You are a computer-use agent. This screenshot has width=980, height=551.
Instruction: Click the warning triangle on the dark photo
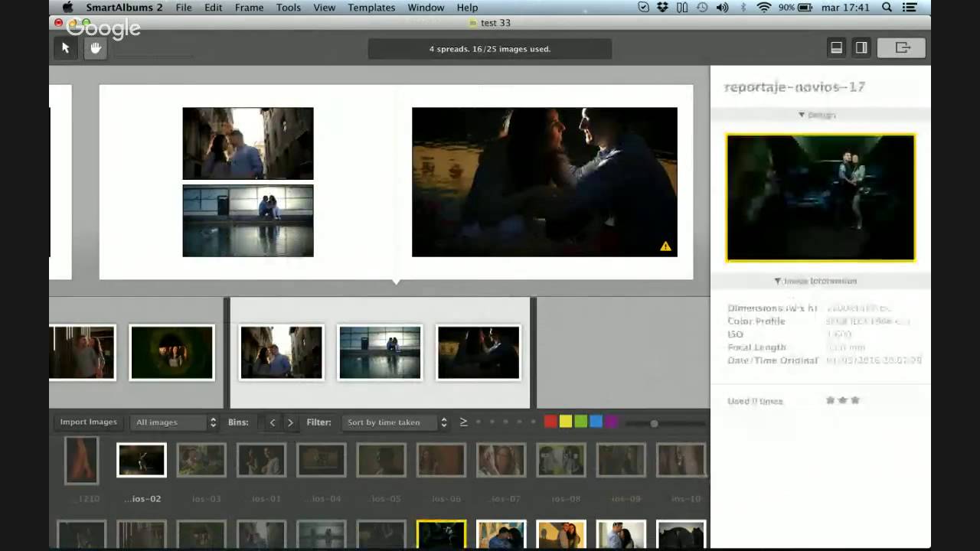click(665, 246)
